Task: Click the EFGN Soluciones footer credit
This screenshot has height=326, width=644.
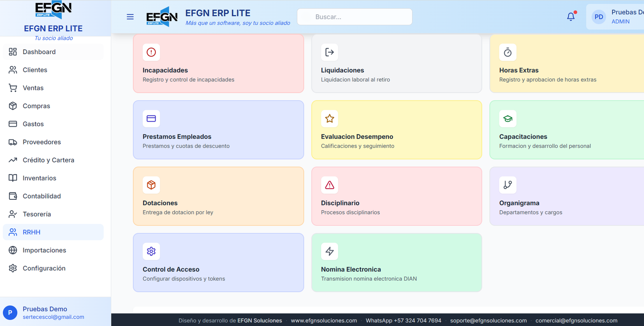Action: click(x=260, y=320)
